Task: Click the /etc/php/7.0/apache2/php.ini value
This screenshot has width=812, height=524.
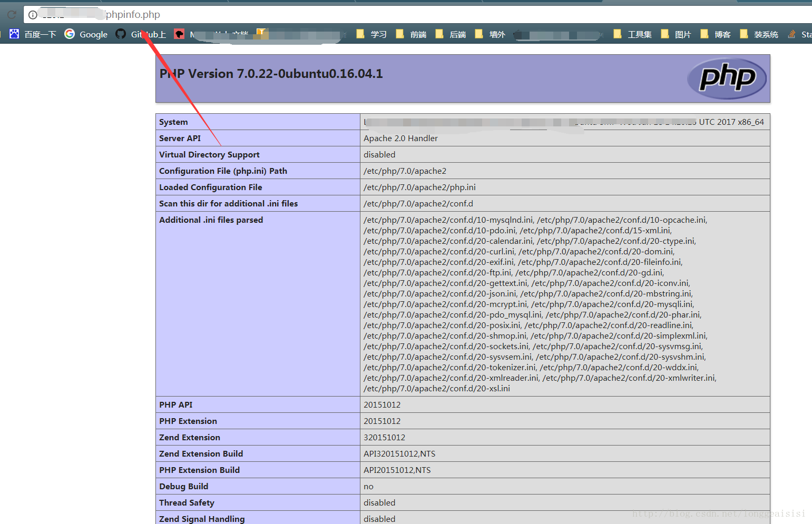Action: tap(419, 187)
